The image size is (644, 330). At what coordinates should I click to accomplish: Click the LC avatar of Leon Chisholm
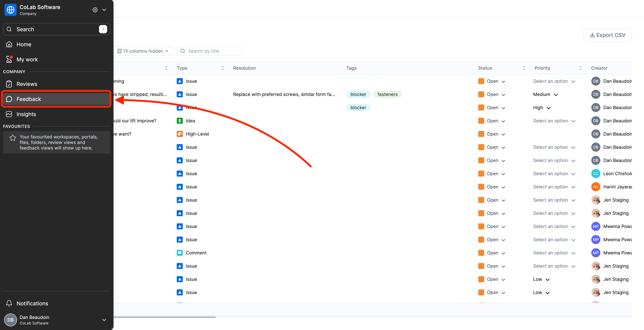[x=595, y=174]
